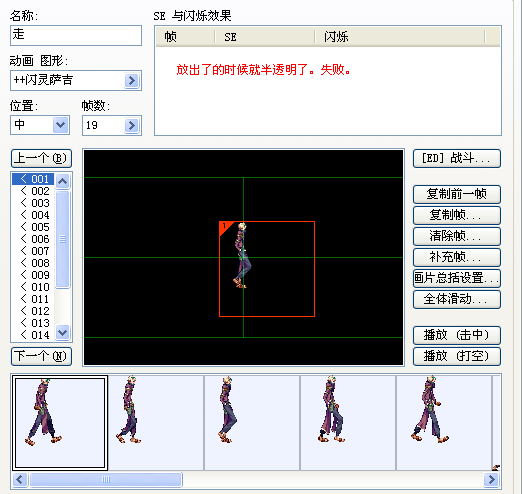This screenshot has height=494, width=522.
Task: Select the fifth walking sprite thumbnail
Action: (x=444, y=423)
